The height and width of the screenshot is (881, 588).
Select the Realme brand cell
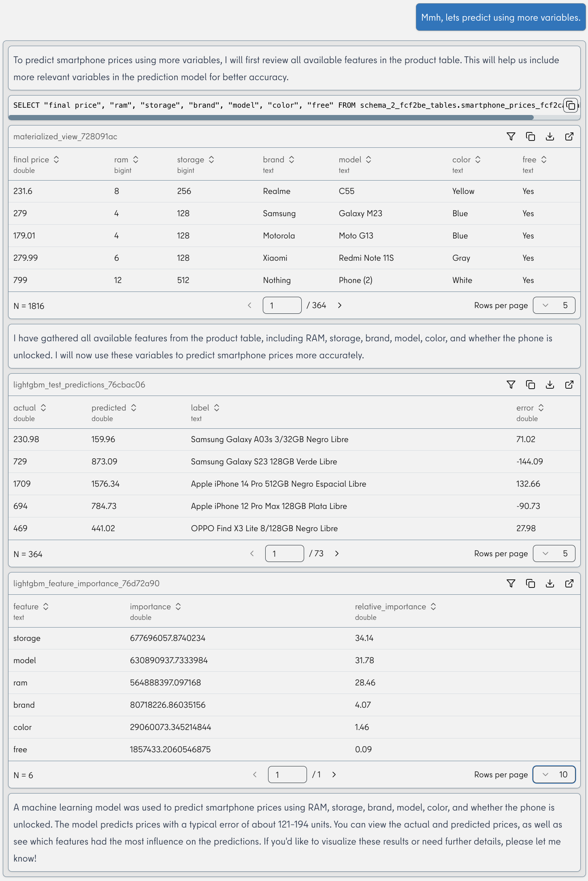pyautogui.click(x=277, y=191)
